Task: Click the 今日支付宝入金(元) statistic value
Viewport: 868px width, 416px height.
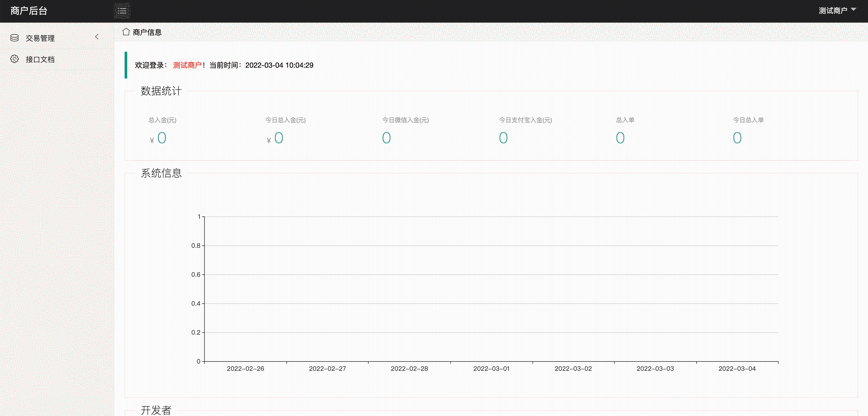Action: pyautogui.click(x=503, y=138)
